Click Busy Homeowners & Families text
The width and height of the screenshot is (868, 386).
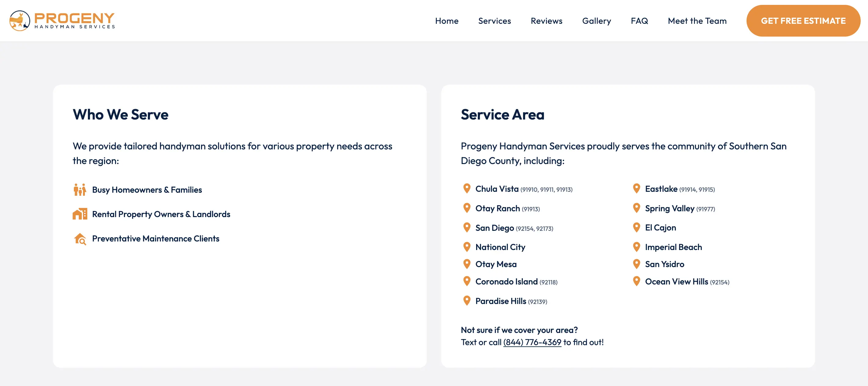click(x=147, y=190)
